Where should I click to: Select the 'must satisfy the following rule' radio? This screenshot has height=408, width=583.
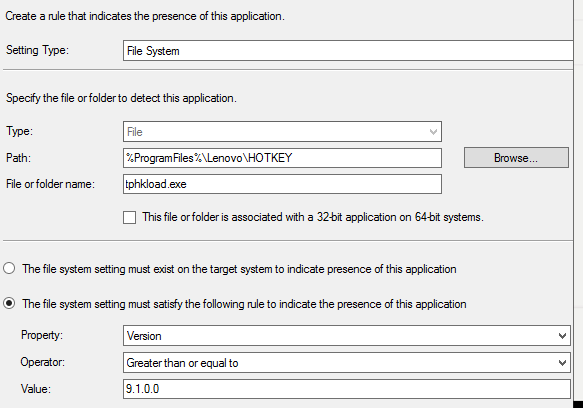(x=9, y=303)
